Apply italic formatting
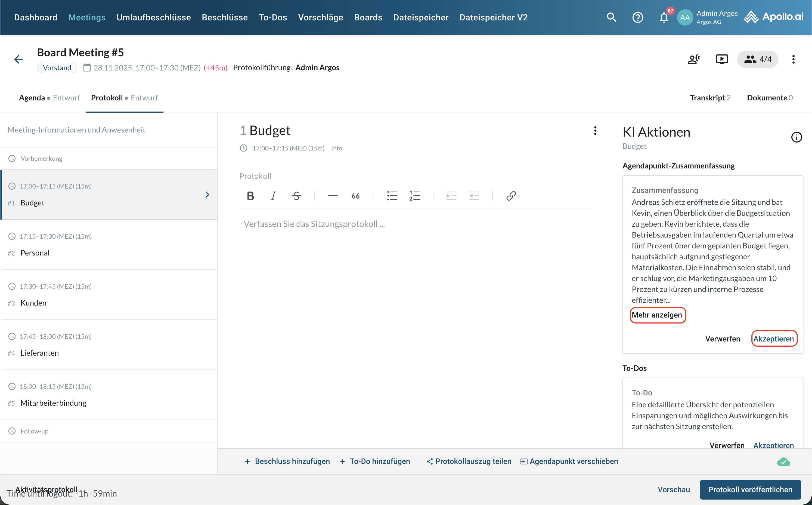 click(x=273, y=196)
